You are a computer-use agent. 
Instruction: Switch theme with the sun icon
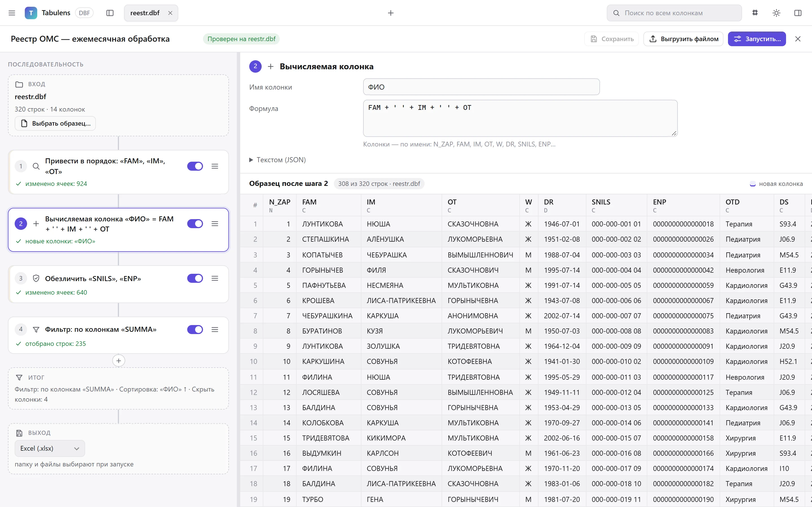click(x=776, y=13)
